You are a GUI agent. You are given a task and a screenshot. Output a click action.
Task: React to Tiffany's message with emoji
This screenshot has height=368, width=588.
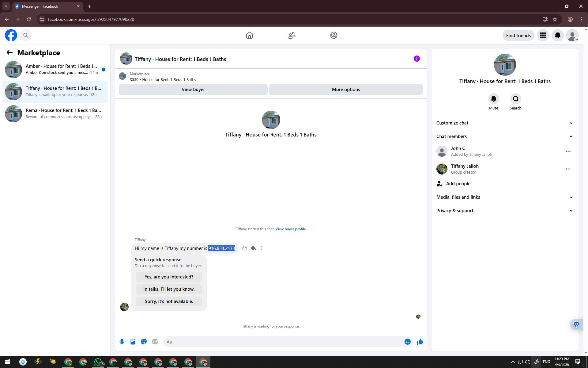[245, 248]
